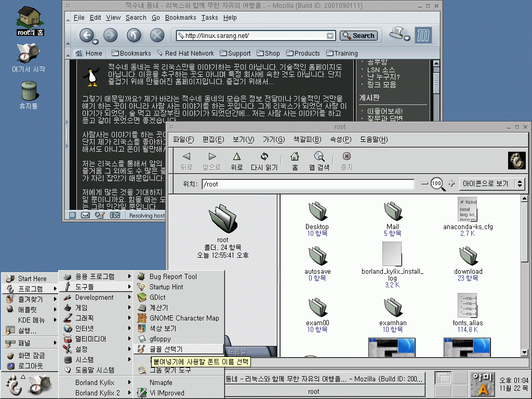Open Mozilla URL history dropdown arrow
Screen dimensions: 532x399
point(330,36)
